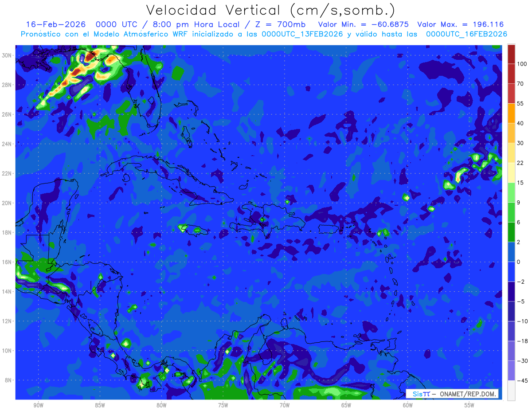Image resolution: width=532 pixels, height=411 pixels.
Task: Pick the light green swatch between 9 and 15
Action: (511, 192)
